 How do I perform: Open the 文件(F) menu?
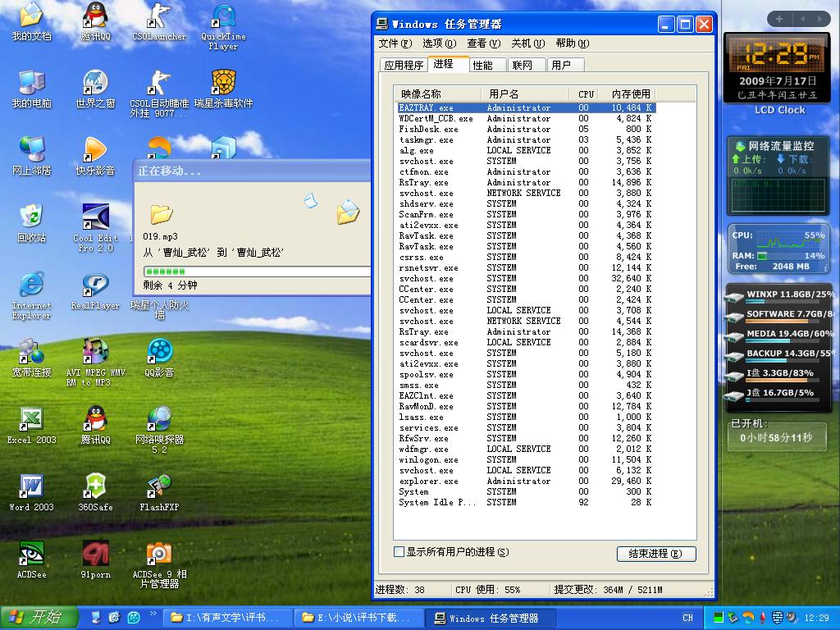click(395, 43)
